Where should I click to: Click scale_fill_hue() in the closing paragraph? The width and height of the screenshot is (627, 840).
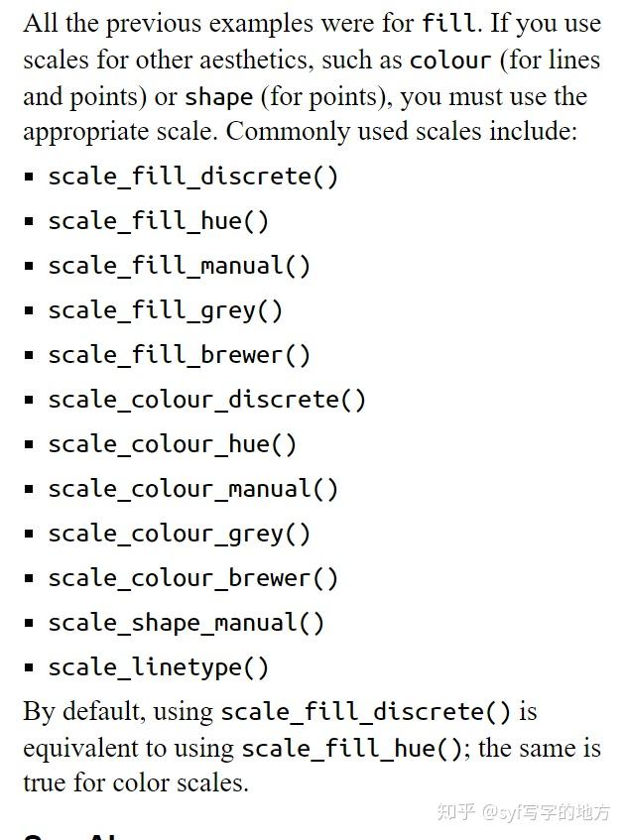pyautogui.click(x=352, y=749)
